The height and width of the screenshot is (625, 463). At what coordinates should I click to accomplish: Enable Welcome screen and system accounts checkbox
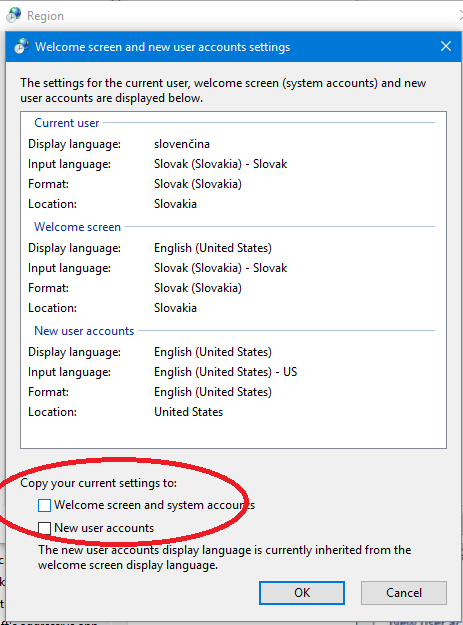[44, 505]
